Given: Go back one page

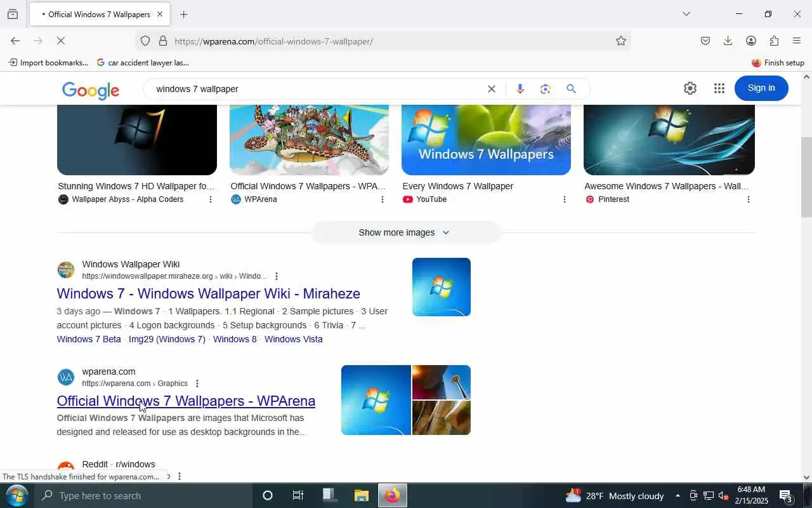Looking at the screenshot, I should [x=15, y=41].
